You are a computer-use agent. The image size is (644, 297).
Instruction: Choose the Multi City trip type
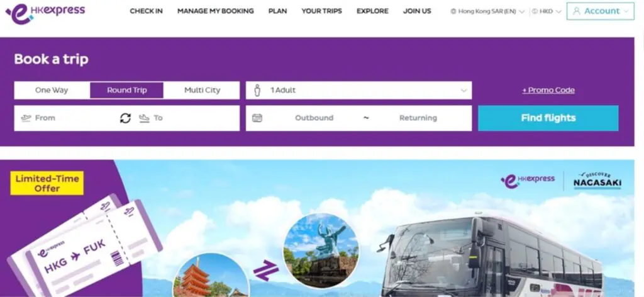pos(202,91)
